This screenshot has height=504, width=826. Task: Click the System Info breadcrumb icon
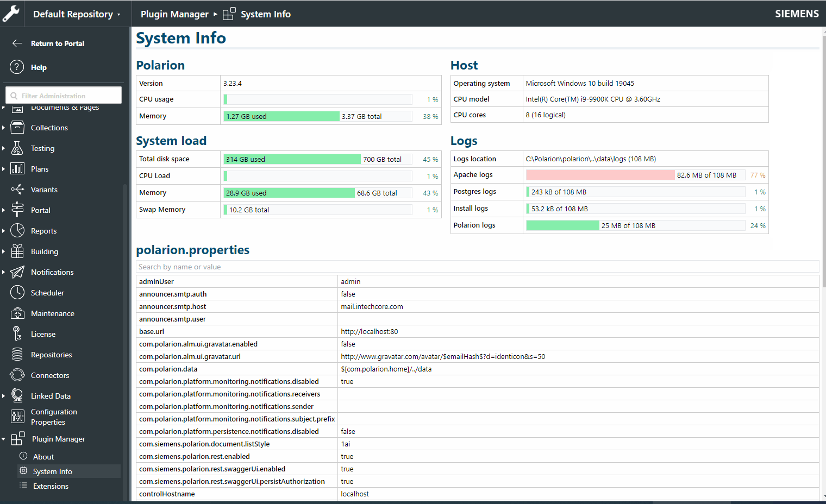pos(229,14)
